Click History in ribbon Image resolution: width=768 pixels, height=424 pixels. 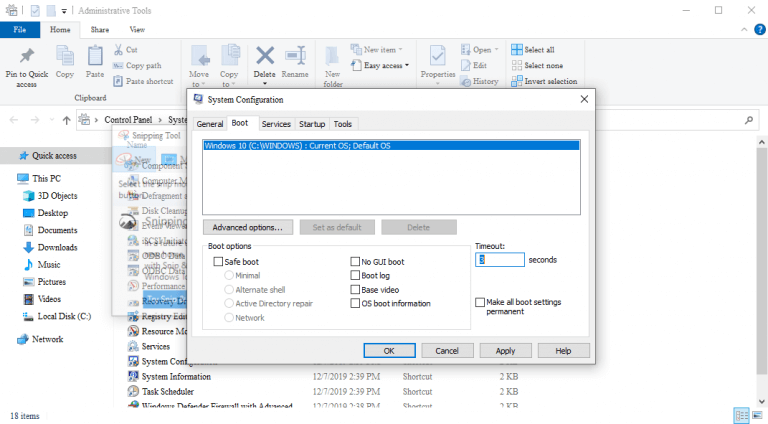[480, 81]
